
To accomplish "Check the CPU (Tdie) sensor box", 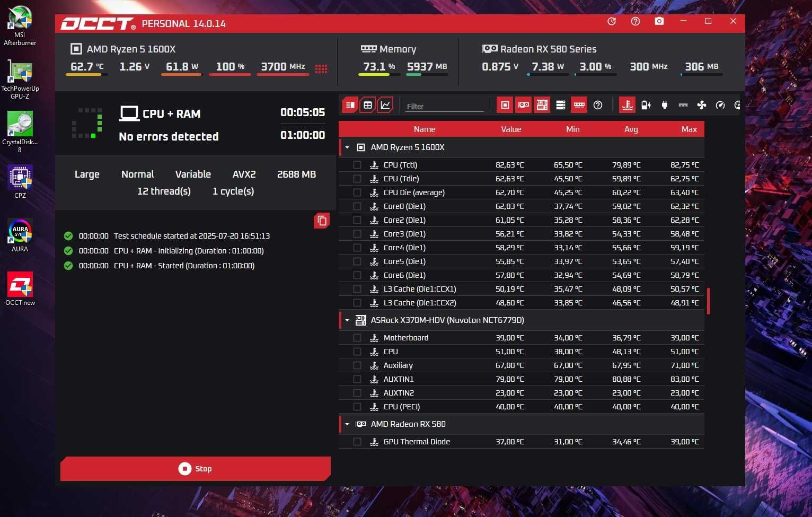I will click(x=357, y=179).
